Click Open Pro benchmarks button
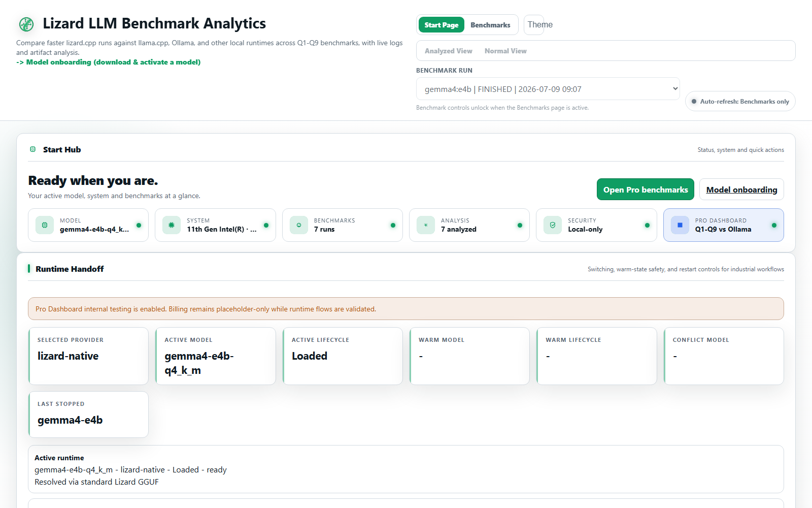The image size is (812, 508). click(646, 189)
